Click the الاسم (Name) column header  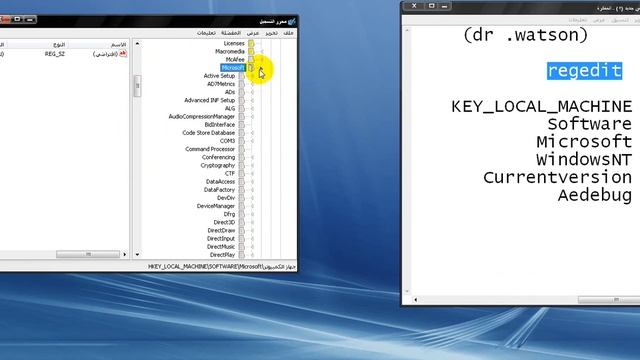100,44
